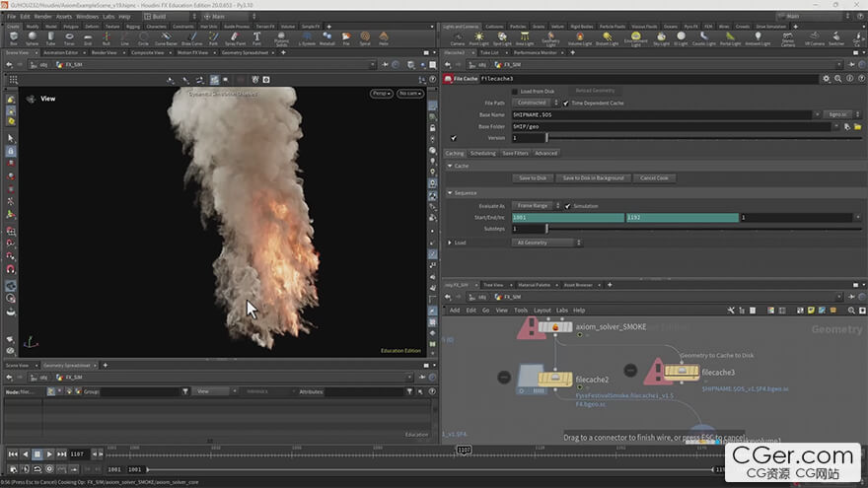Add a Point Light from the shelf
This screenshot has width=868, height=488.
(478, 38)
